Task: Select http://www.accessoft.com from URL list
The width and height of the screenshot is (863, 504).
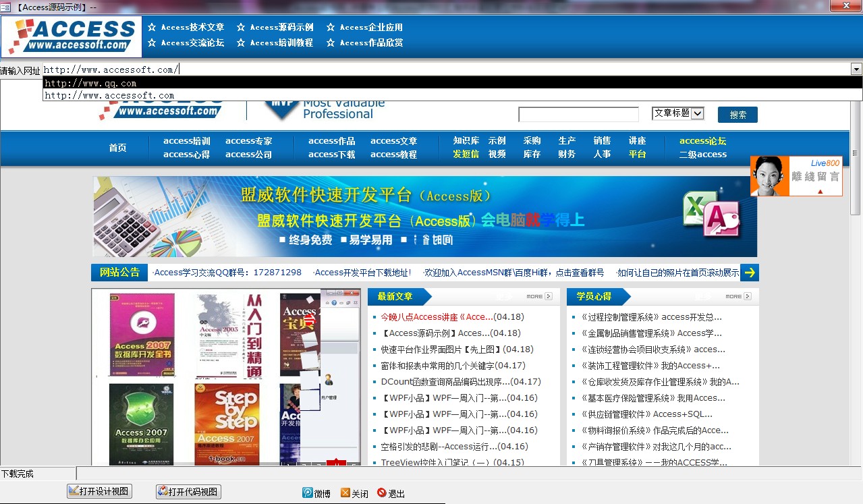Action: [452, 95]
